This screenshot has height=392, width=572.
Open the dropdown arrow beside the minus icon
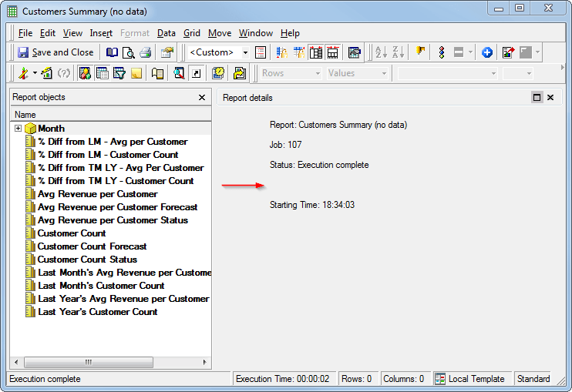[470, 52]
